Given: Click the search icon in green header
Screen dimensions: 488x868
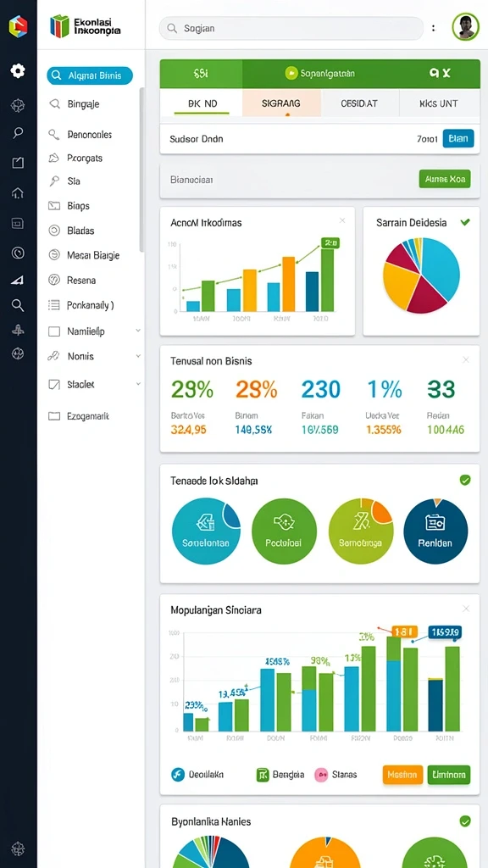Looking at the screenshot, I should (435, 73).
